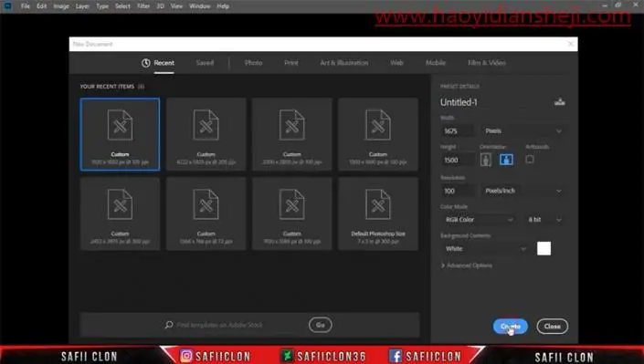This screenshot has width=644, height=364.
Task: Restore down the Photoshop window
Action: click(618, 5)
